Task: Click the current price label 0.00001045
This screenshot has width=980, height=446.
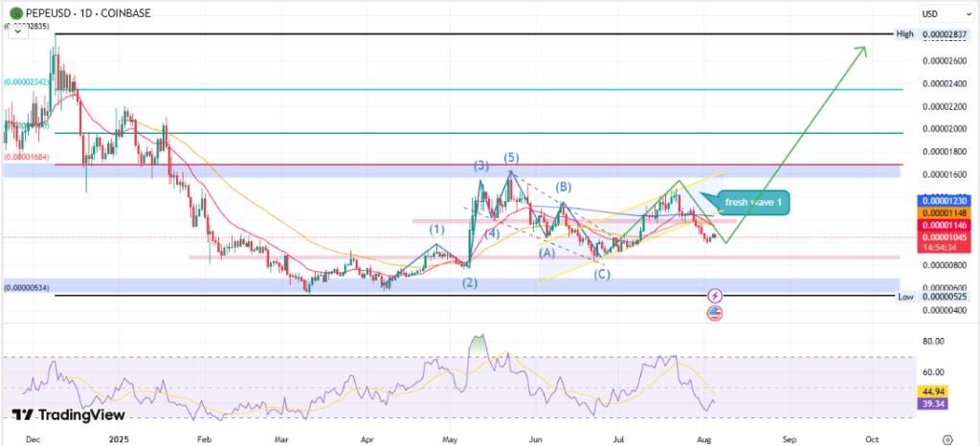Action: [x=945, y=236]
